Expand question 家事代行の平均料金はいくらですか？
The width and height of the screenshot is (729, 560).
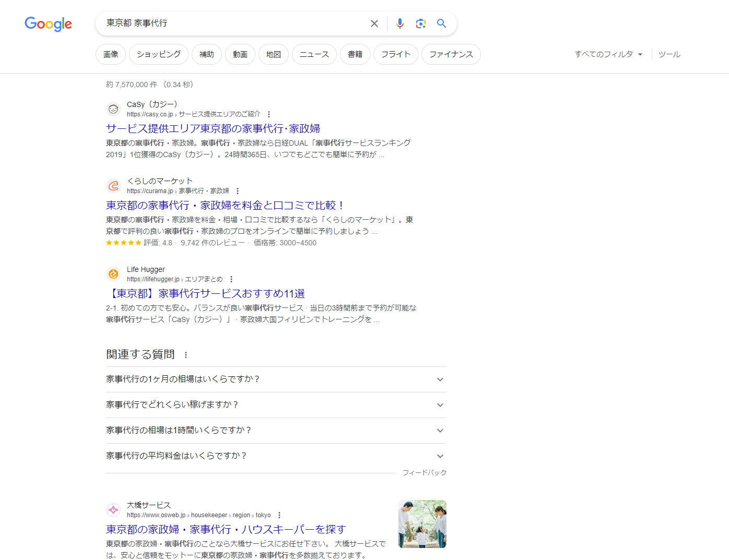click(x=440, y=456)
